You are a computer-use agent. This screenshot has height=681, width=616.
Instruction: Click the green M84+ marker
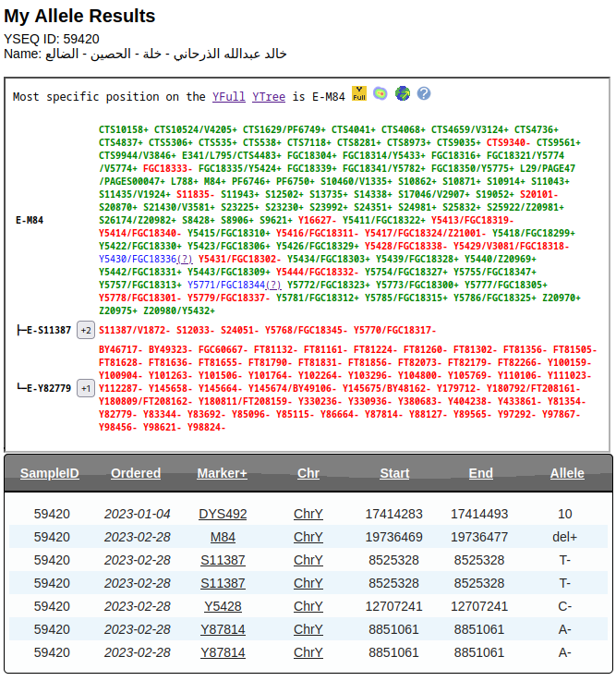(x=215, y=181)
